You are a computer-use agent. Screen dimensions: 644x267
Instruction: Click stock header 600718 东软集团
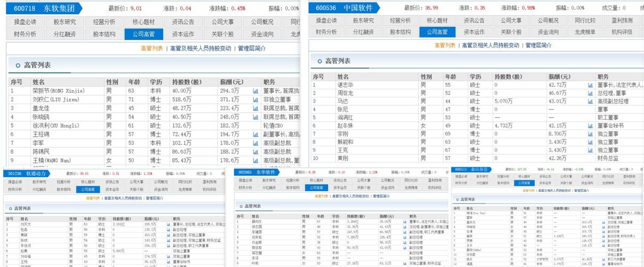point(43,9)
